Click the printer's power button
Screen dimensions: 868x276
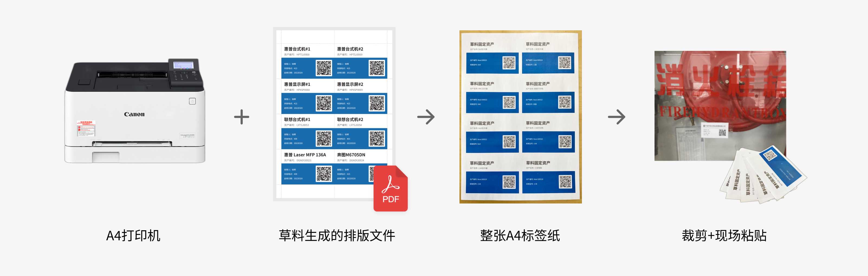pyautogui.click(x=192, y=101)
